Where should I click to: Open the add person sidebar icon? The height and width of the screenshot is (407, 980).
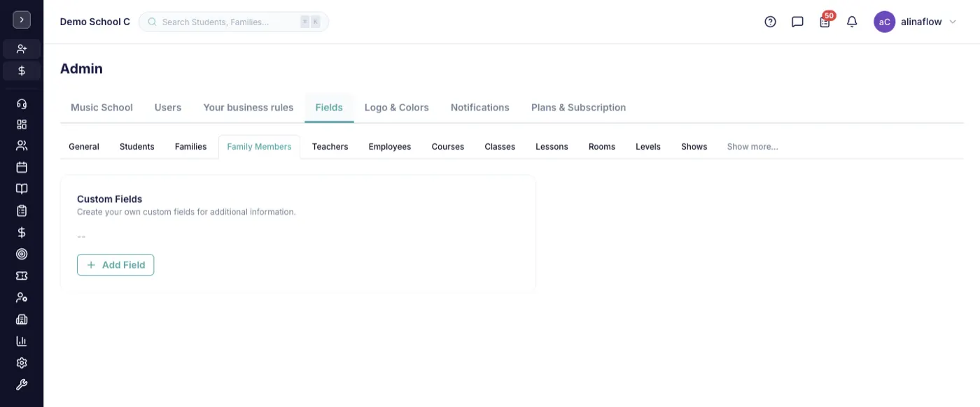point(22,49)
